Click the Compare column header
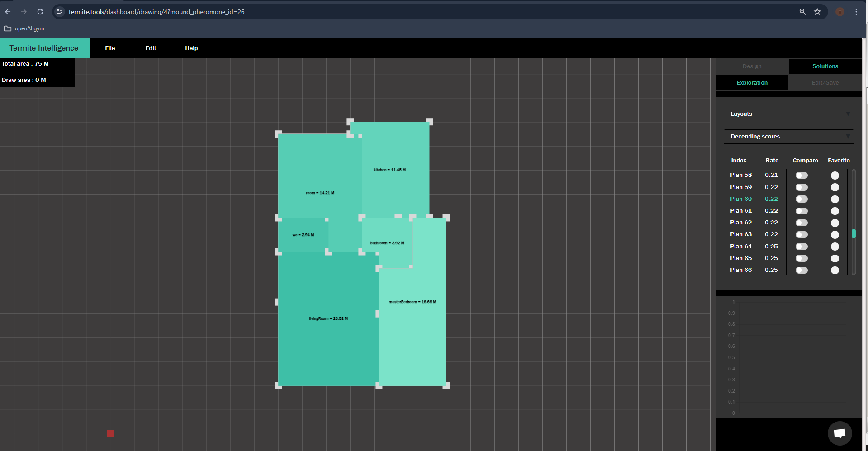Image resolution: width=868 pixels, height=451 pixels. click(x=805, y=161)
